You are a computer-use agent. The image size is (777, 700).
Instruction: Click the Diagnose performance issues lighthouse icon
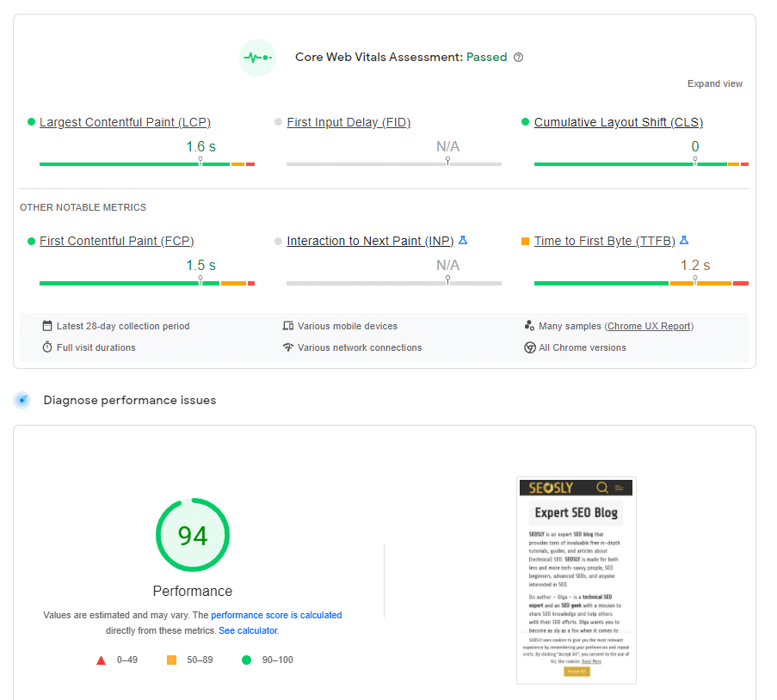(22, 400)
